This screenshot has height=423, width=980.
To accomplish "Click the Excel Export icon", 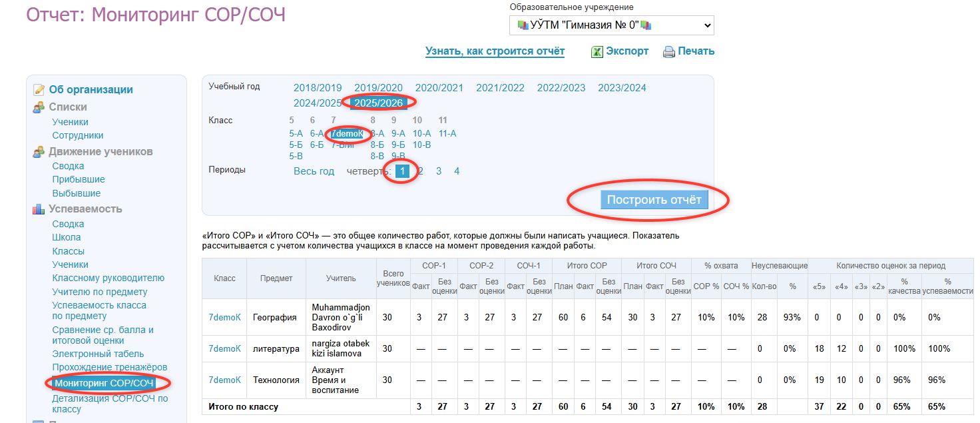I will (597, 52).
